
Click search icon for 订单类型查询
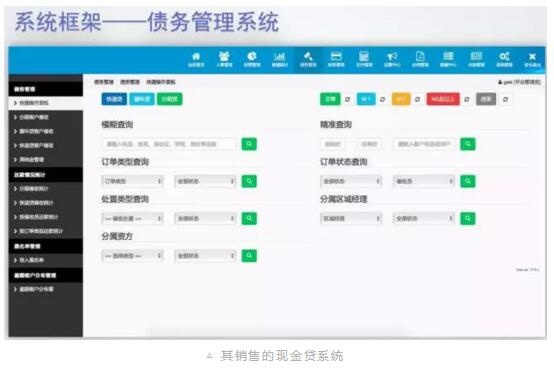point(249,181)
